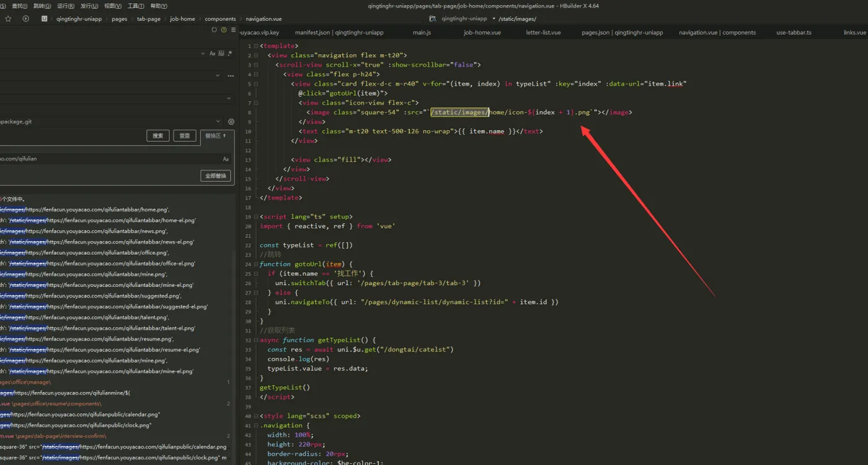Open the 帮助(Y) menu

click(x=159, y=6)
